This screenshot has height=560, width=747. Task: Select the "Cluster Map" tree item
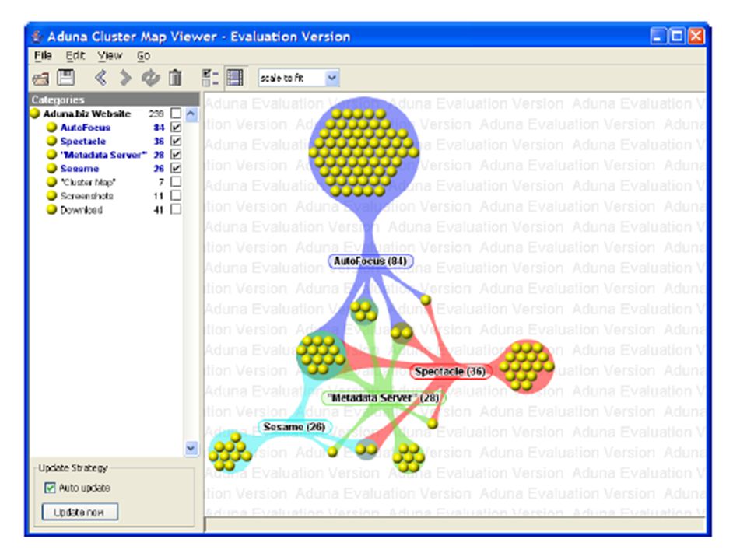click(x=88, y=182)
